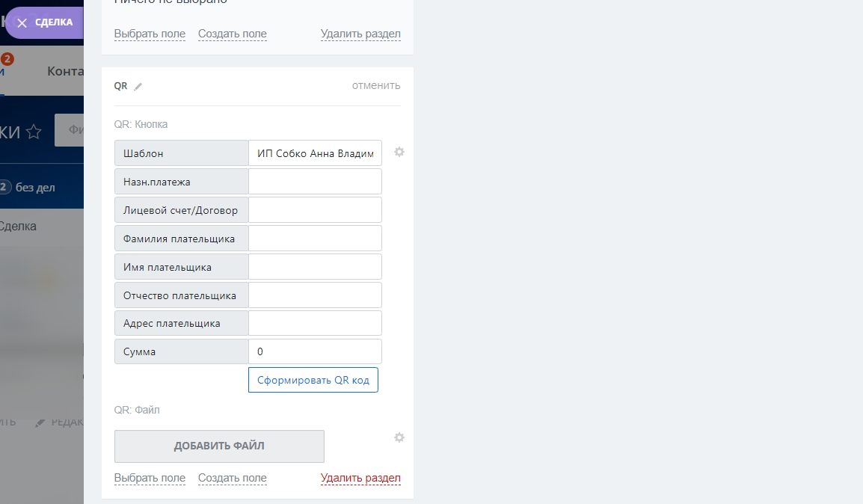Click Удалить раздел in QR section
Image resolution: width=863 pixels, height=504 pixels.
[x=360, y=479]
